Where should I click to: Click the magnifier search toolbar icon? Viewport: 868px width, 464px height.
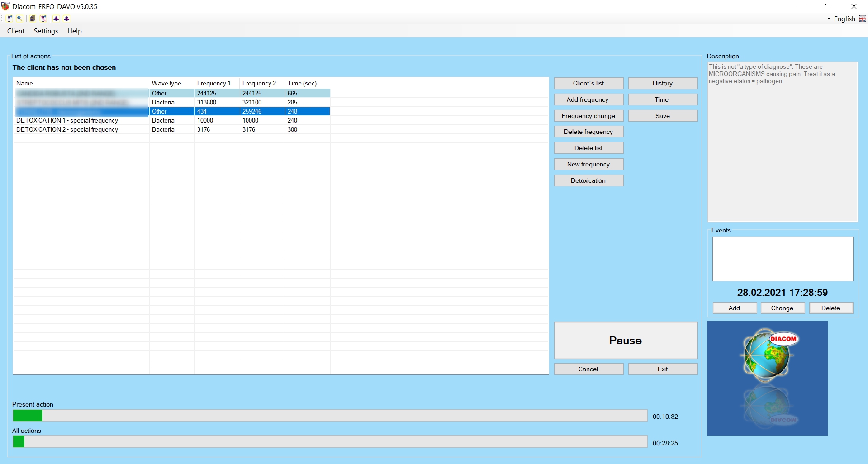[x=19, y=19]
